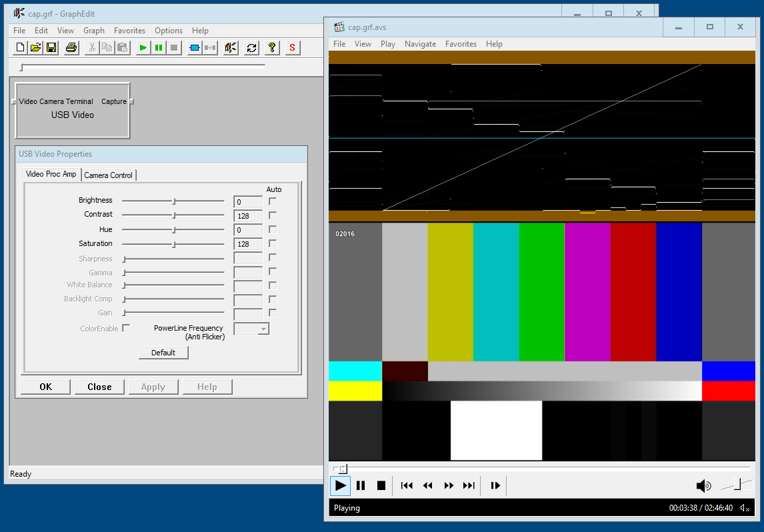This screenshot has width=764, height=532.
Task: Toggle the Contrast Auto checkbox
Action: click(x=273, y=215)
